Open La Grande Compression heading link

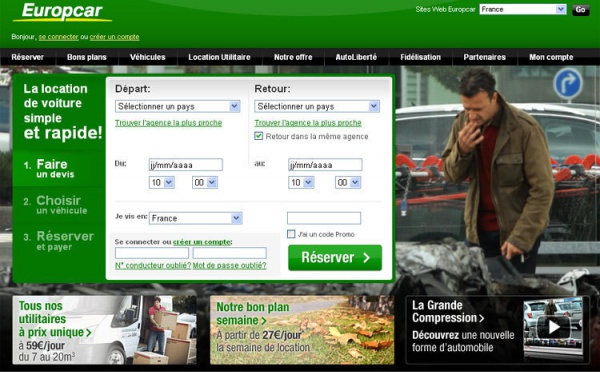point(448,312)
